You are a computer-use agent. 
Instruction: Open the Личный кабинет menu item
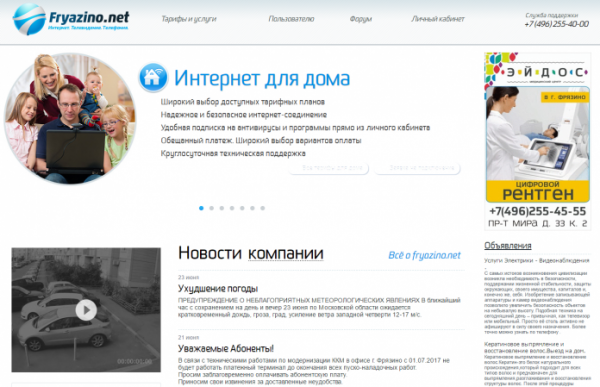(438, 19)
